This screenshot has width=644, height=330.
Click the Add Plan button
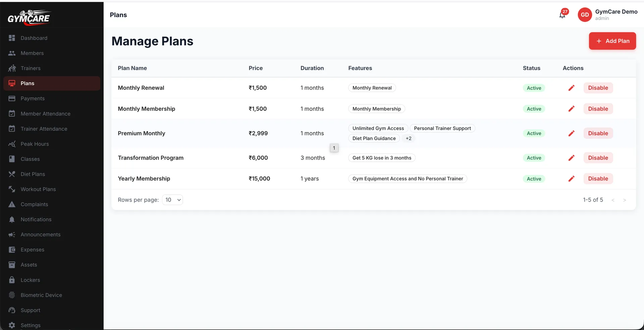coord(612,41)
